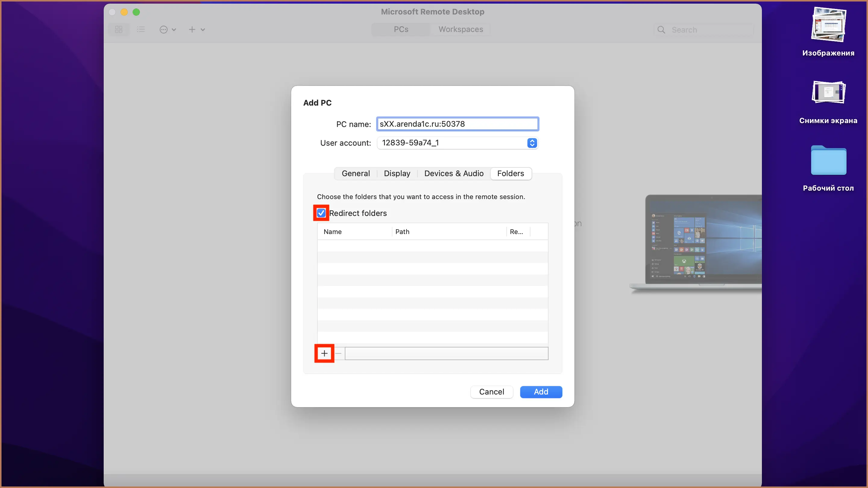
Task: Open the Рабочий стол folder icon
Action: (x=828, y=160)
